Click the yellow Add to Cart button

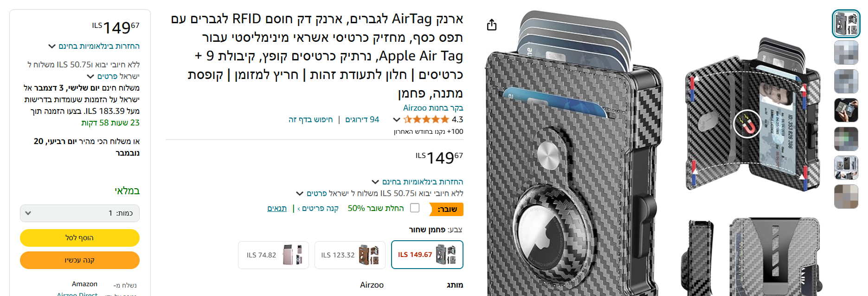pyautogui.click(x=80, y=238)
